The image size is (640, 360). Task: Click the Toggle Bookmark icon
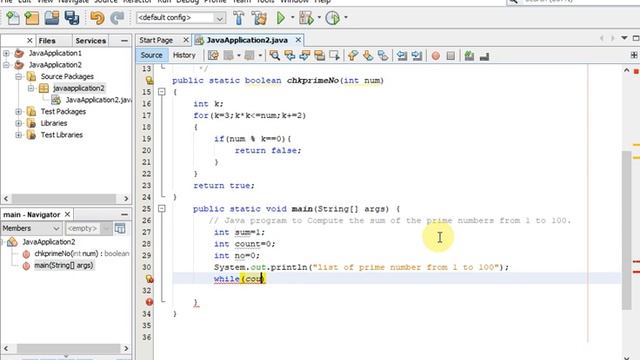pyautogui.click(x=383, y=56)
